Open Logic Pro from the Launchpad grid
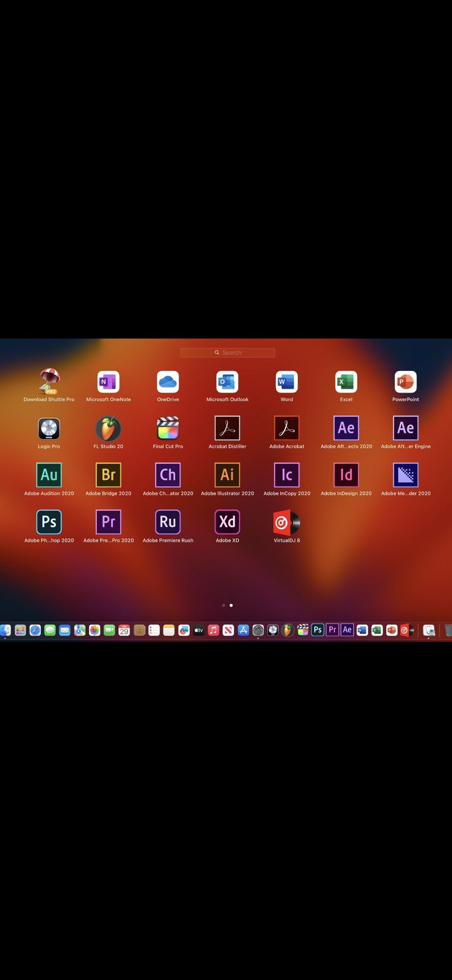Viewport: 452px width, 980px height. pyautogui.click(x=49, y=428)
